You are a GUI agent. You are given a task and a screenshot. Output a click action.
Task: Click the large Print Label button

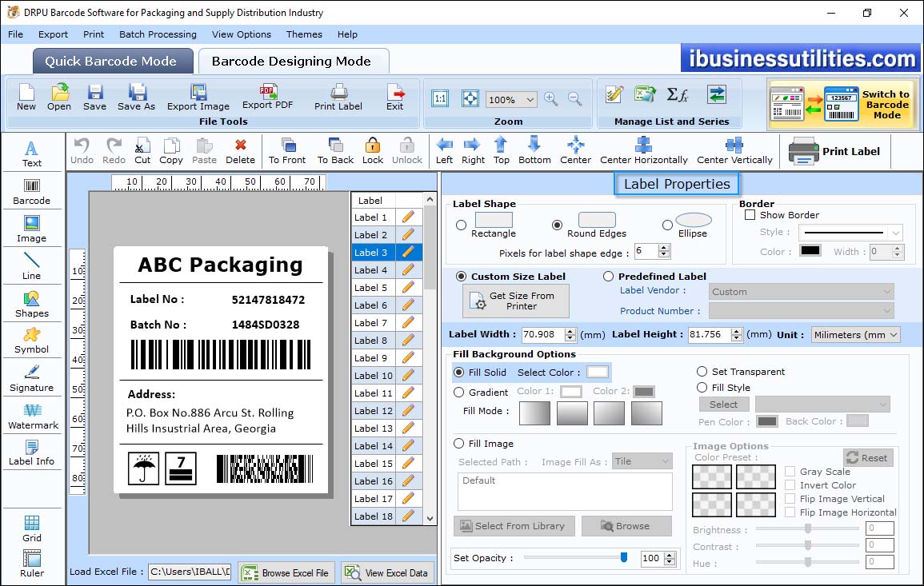[x=835, y=151]
